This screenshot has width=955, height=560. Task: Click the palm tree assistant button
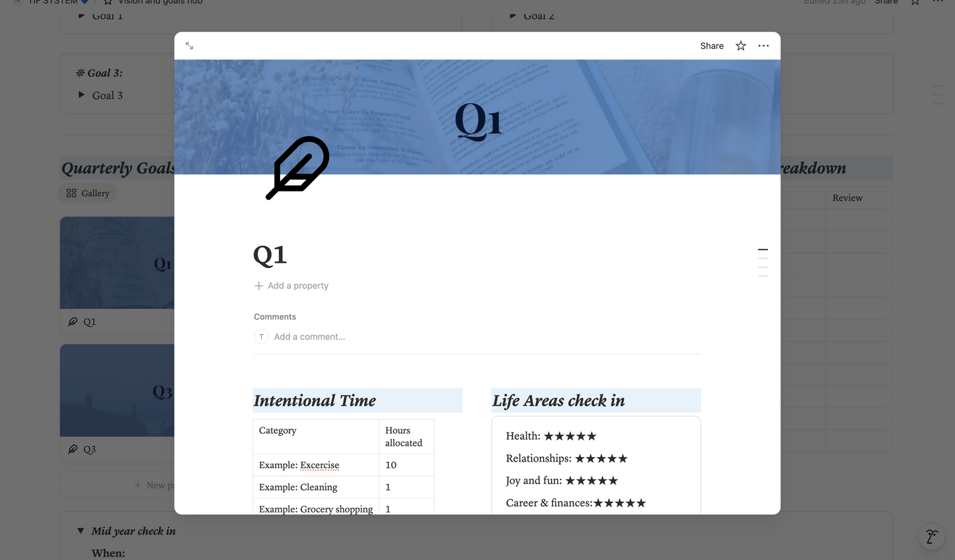[932, 537]
